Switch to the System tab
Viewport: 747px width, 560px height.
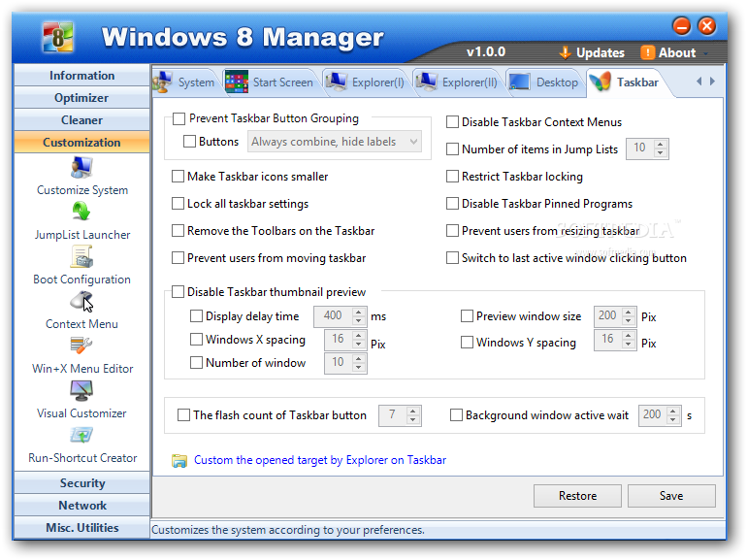[x=186, y=82]
